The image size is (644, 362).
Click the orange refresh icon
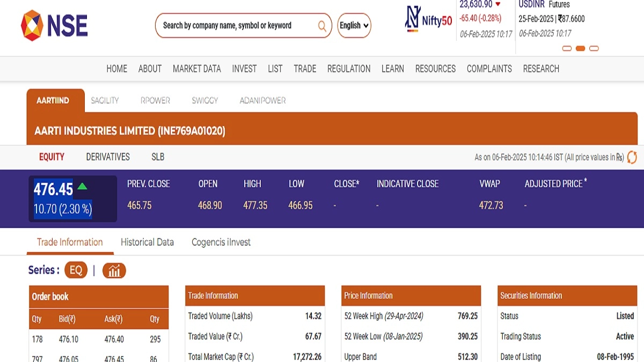[632, 157]
